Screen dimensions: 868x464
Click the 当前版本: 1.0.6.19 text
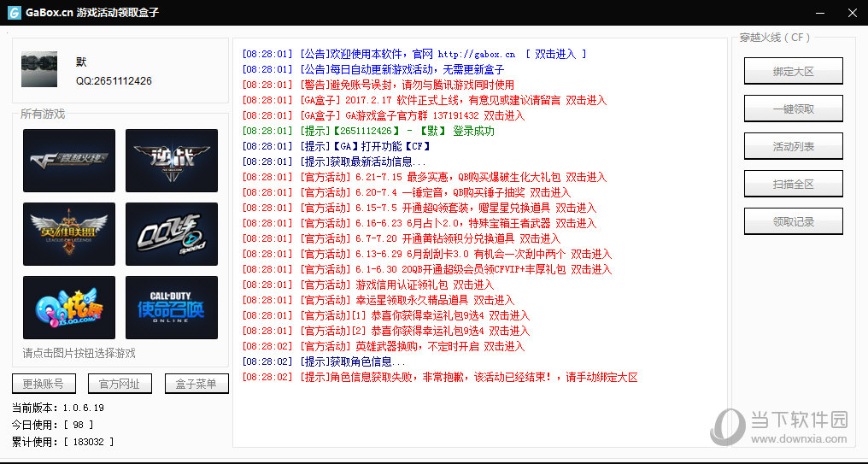[x=58, y=408]
